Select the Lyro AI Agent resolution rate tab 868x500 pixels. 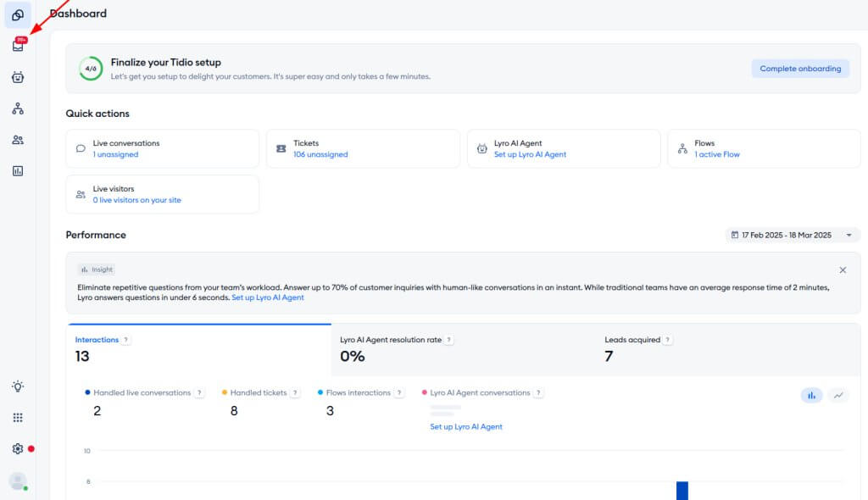[464, 350]
